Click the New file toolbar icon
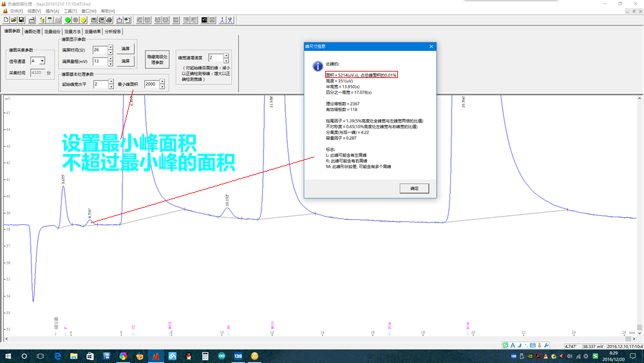 pos(6,20)
